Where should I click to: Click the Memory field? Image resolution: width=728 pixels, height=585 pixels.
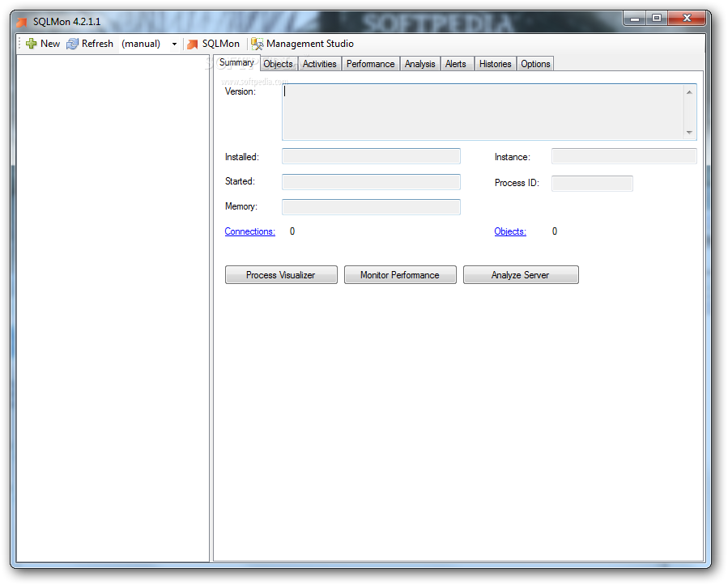pos(371,207)
